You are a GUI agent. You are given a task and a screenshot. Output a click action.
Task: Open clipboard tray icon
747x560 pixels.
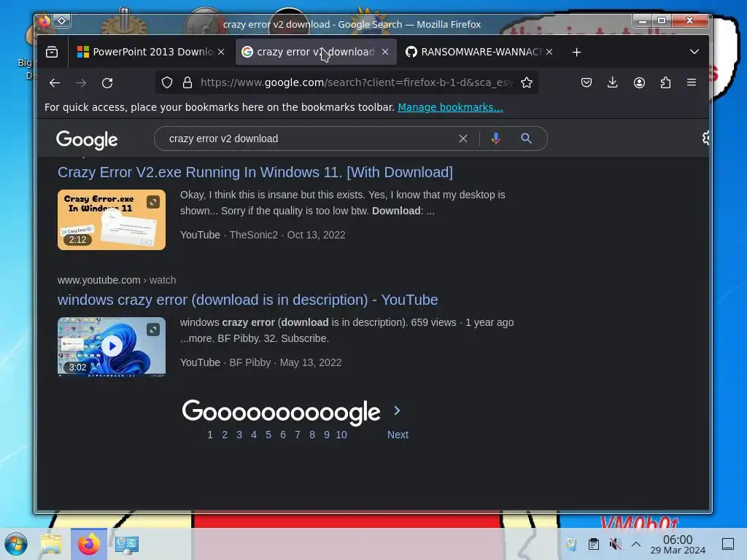[594, 544]
